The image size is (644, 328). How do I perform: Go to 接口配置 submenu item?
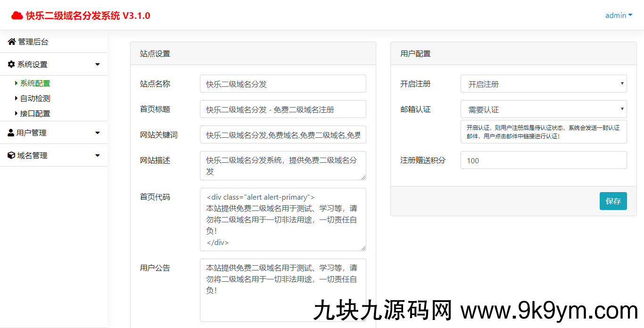point(35,114)
